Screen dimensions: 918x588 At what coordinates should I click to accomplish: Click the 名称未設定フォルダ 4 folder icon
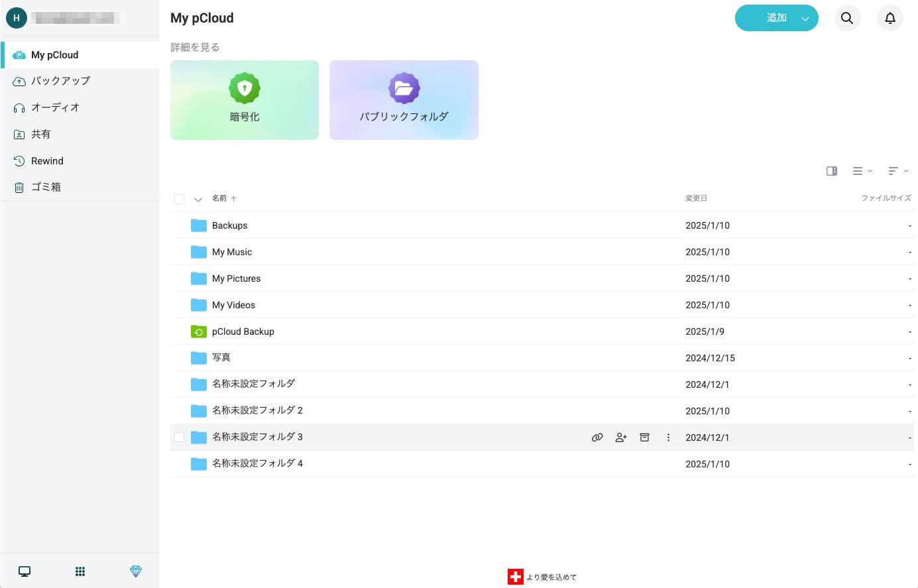pos(199,464)
